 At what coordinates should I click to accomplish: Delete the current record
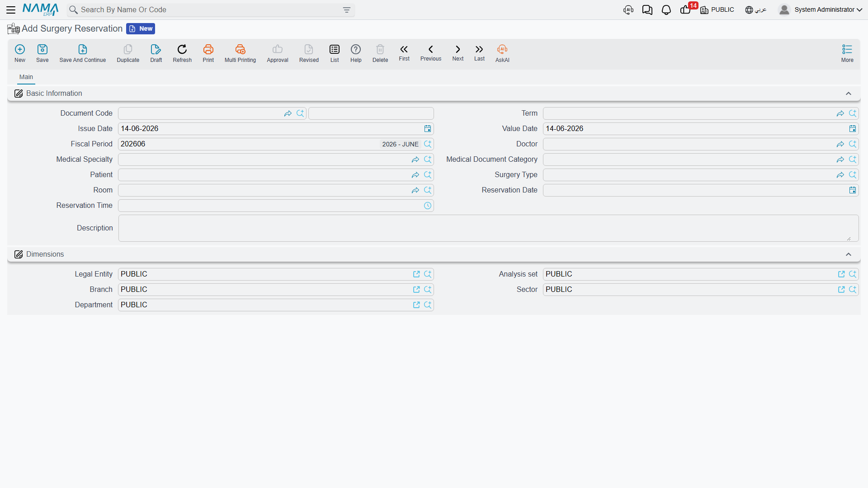[380, 53]
